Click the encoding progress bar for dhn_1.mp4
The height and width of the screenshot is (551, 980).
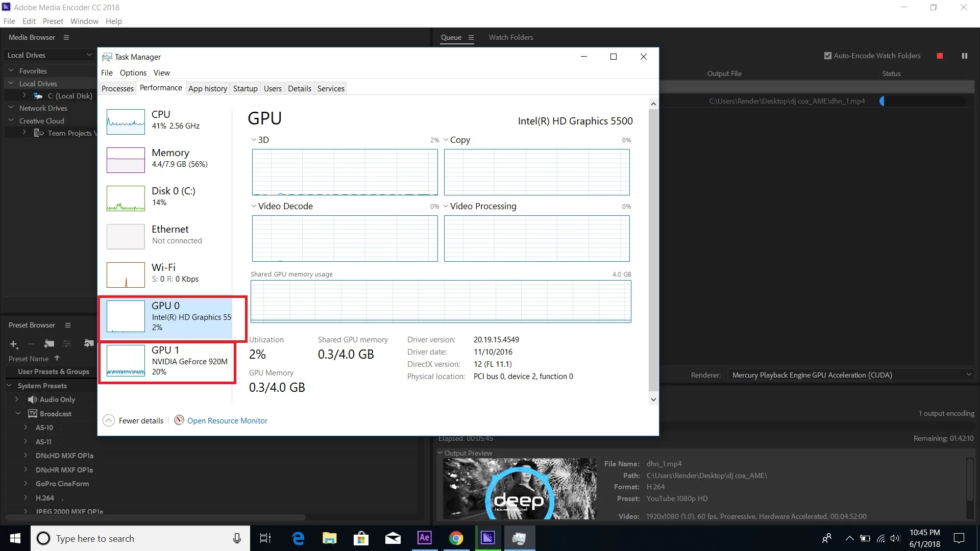tap(922, 102)
